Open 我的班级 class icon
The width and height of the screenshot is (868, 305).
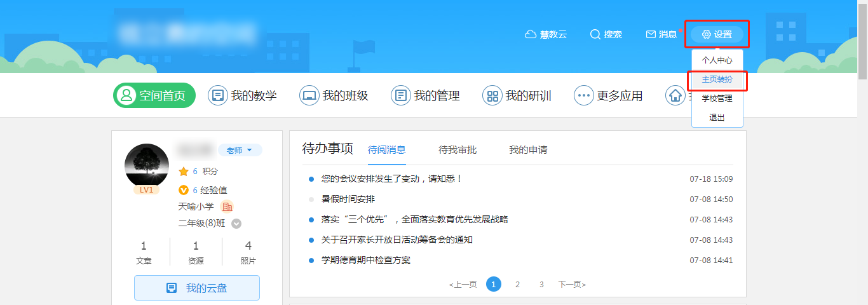(x=309, y=96)
